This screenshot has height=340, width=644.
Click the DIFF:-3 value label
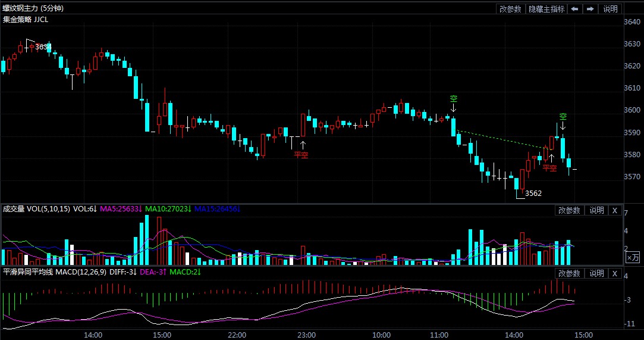tap(123, 272)
